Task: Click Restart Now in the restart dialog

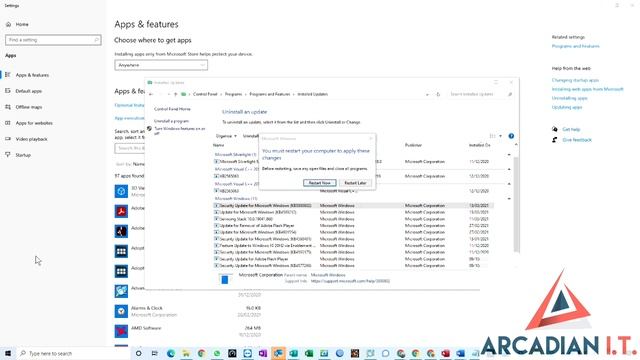Action: click(320, 183)
